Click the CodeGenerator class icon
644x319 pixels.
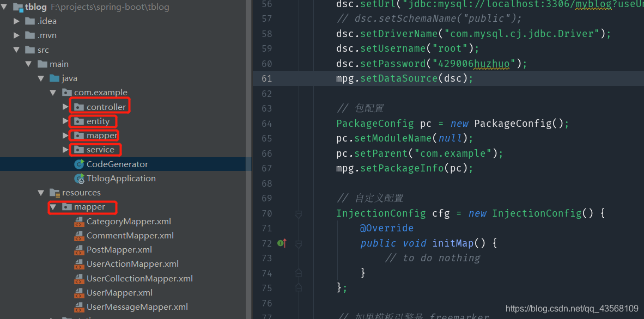pos(79,164)
